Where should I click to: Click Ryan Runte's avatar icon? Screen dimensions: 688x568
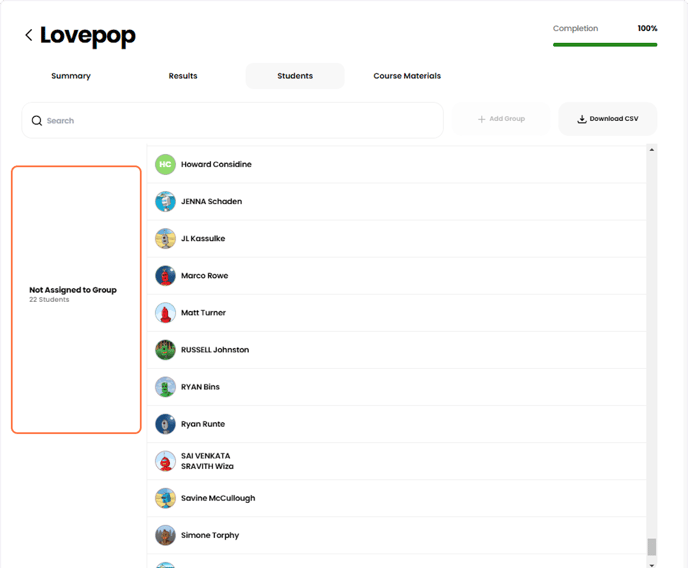pos(165,424)
